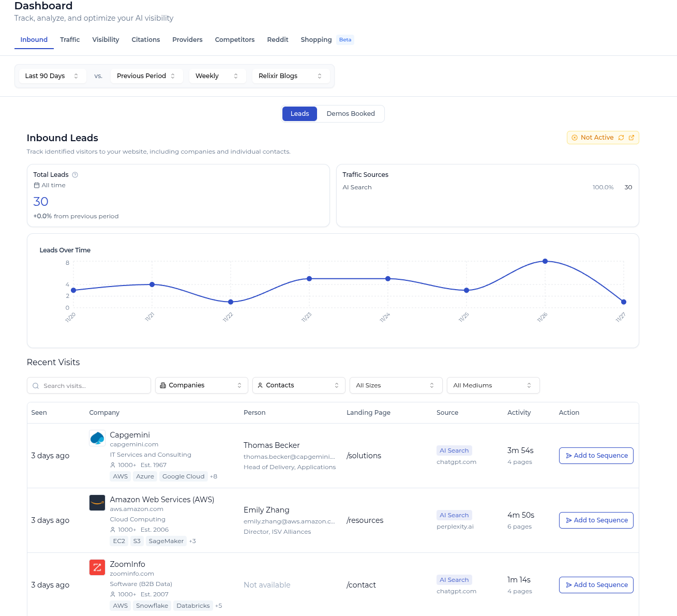This screenshot has height=616, width=677.
Task: Click the perplexity.ai source text
Action: pyautogui.click(x=455, y=527)
